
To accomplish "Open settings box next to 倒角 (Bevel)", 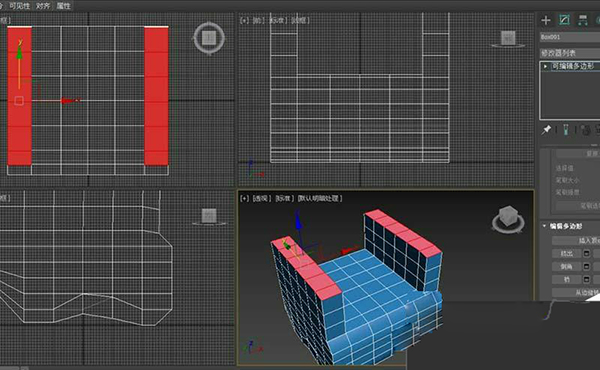I will click(586, 266).
